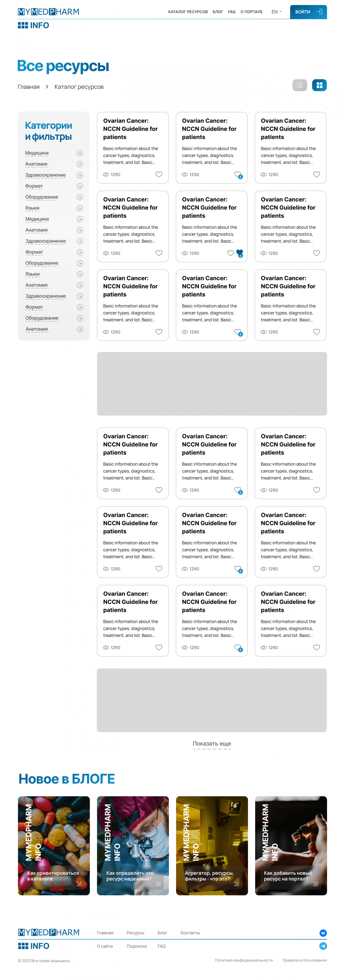
Task: Open Каталог ресурсов in top menu
Action: 188,12
